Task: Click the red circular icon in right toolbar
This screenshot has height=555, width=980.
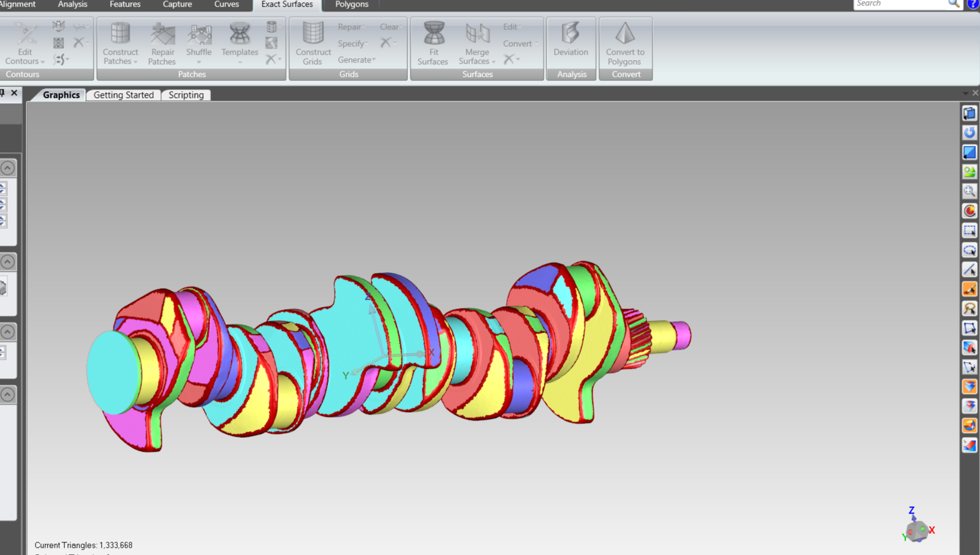Action: pos(969,211)
